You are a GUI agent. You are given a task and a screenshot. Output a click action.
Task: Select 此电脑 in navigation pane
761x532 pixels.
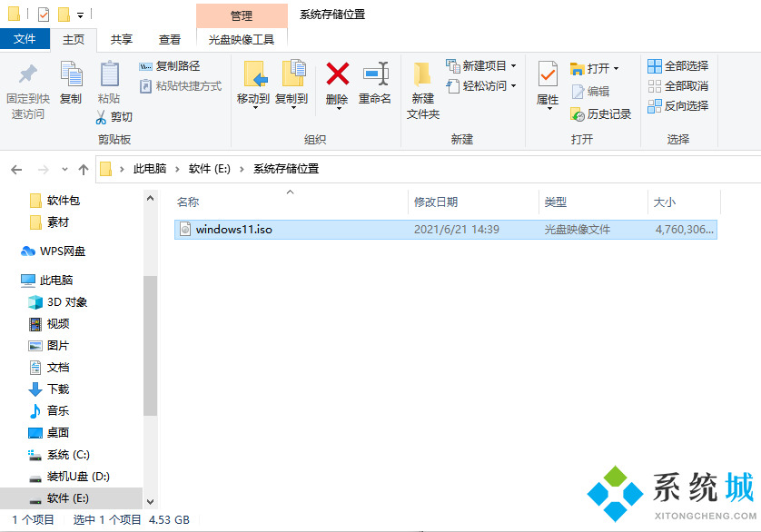tap(46, 281)
